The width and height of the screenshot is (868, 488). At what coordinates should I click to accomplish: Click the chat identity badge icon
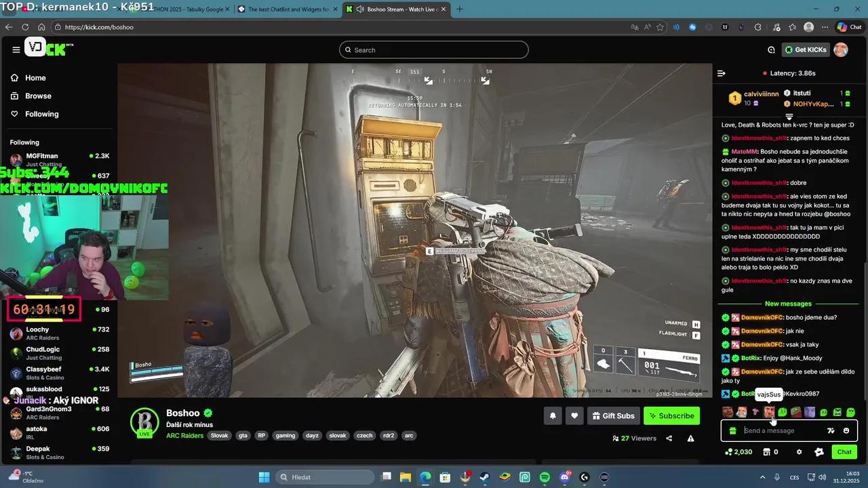[819, 452]
